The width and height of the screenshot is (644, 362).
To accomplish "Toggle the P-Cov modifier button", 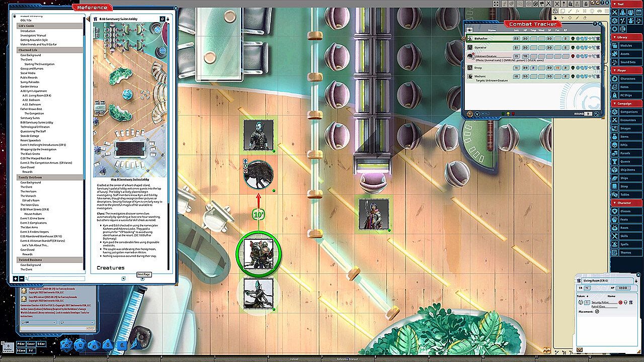I will 21,344.
